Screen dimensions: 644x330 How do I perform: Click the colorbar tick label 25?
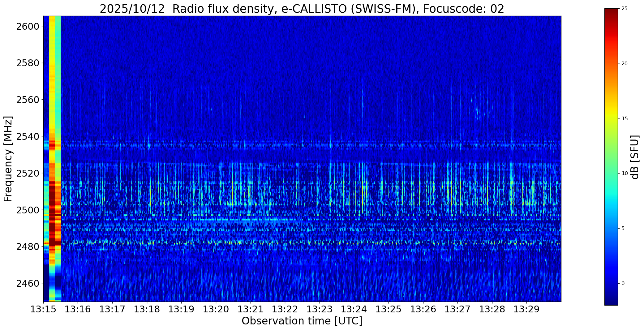click(625, 9)
